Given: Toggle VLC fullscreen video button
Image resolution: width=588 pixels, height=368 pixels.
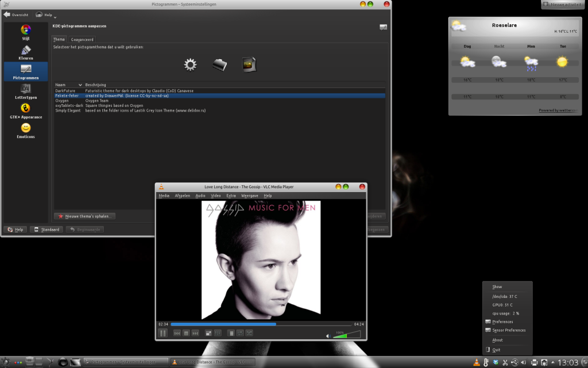Looking at the screenshot, I should (208, 333).
